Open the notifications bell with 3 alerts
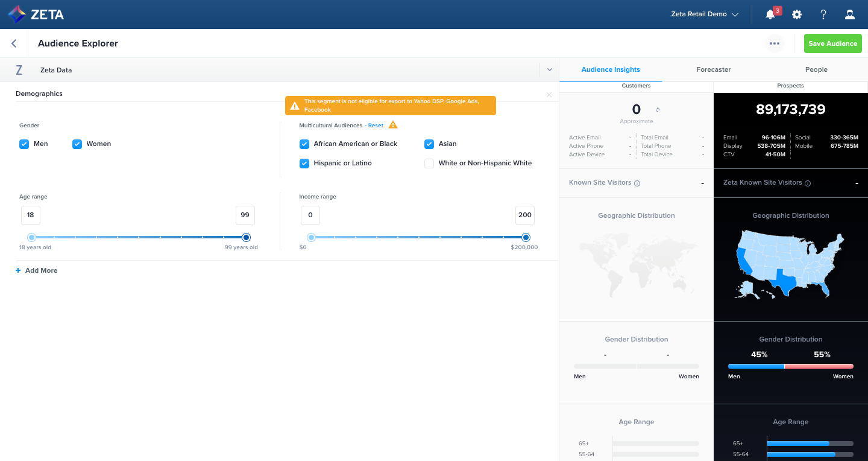The image size is (868, 461). 770,13
